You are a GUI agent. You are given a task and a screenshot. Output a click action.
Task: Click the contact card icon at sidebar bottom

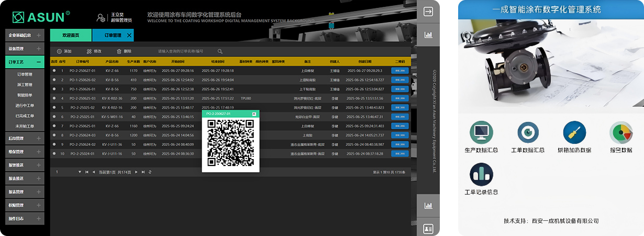(x=428, y=228)
